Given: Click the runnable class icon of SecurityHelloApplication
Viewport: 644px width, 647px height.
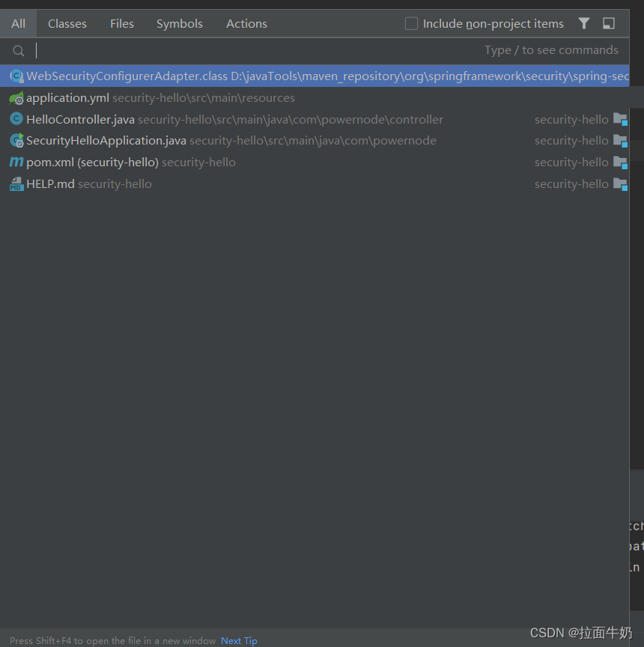Looking at the screenshot, I should (16, 140).
